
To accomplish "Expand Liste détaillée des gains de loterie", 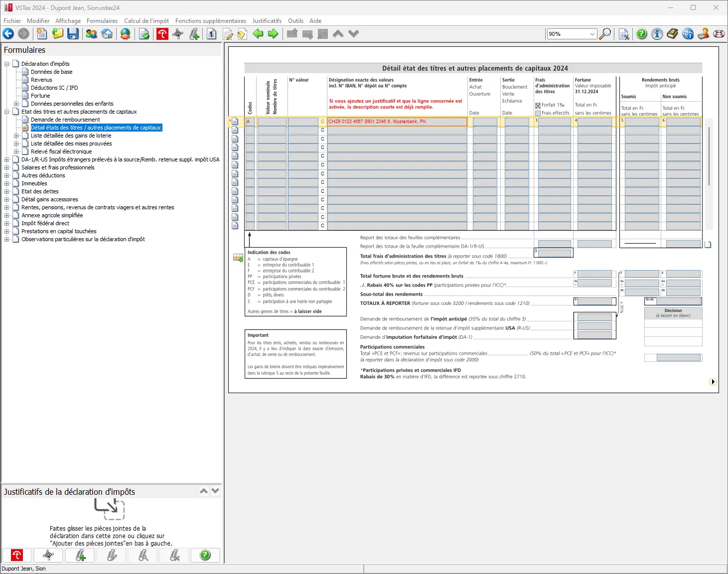I will (16, 136).
